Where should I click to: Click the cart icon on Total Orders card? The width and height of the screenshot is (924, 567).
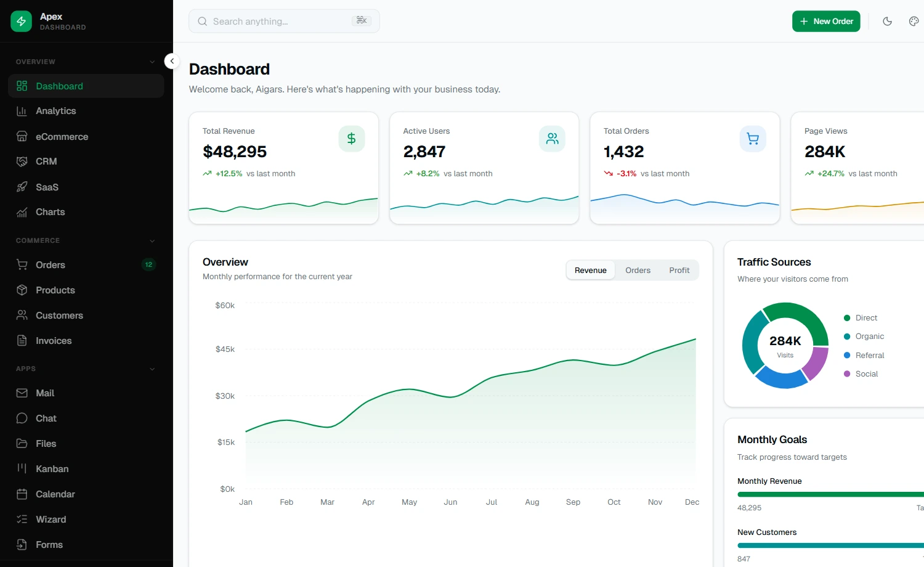[x=753, y=139]
